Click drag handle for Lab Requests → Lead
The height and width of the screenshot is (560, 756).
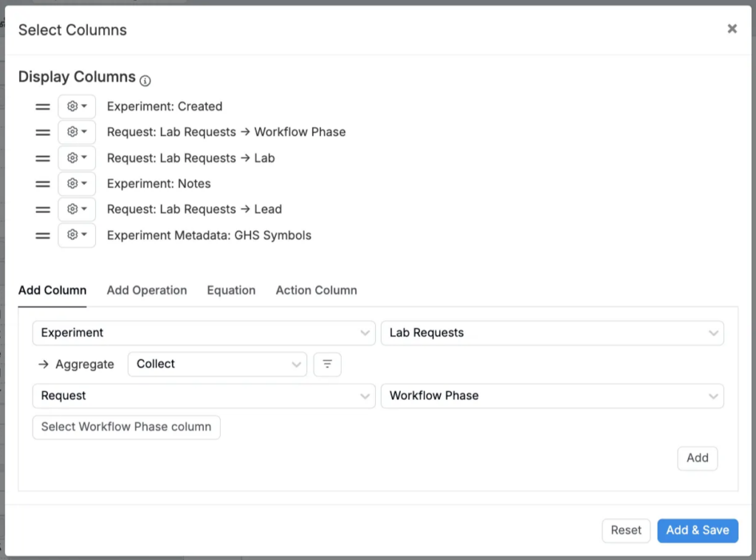point(43,210)
